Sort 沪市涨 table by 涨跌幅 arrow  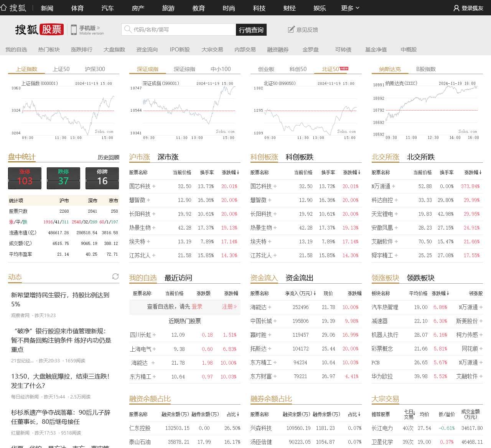(238, 172)
